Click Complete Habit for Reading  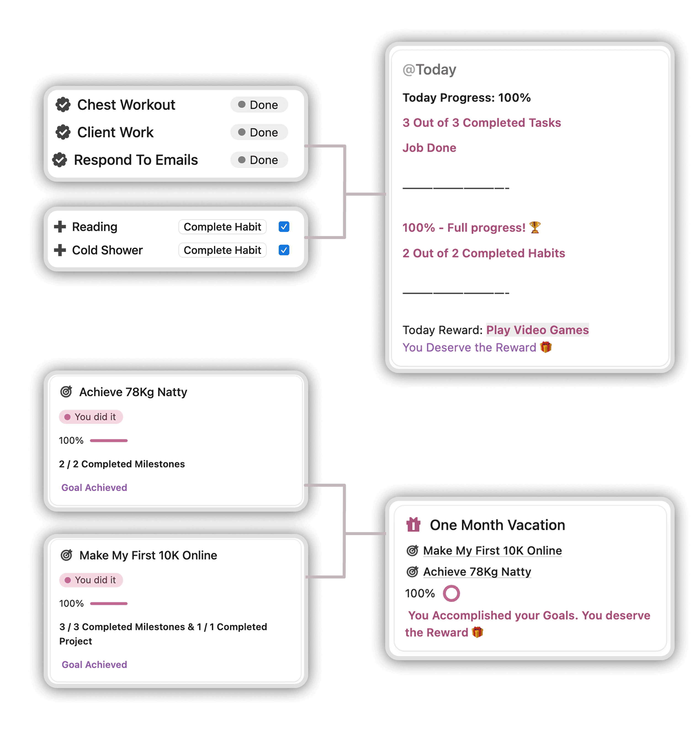click(222, 226)
